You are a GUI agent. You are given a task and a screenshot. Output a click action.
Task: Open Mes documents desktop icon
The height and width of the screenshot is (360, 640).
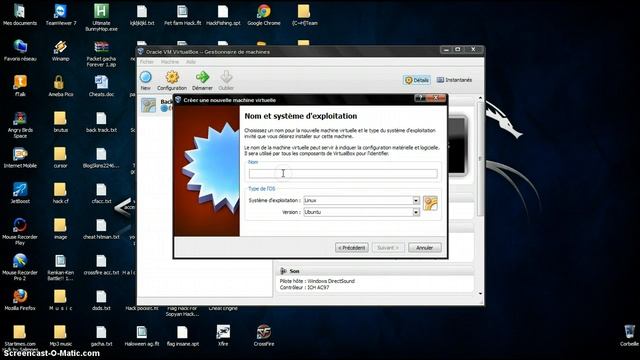click(20, 15)
